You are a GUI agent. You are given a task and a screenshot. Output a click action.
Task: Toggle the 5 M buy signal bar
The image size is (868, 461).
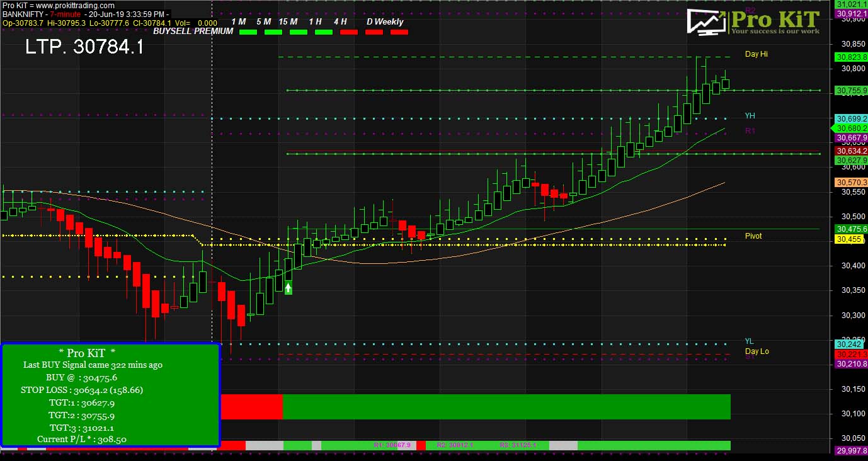coord(273,31)
